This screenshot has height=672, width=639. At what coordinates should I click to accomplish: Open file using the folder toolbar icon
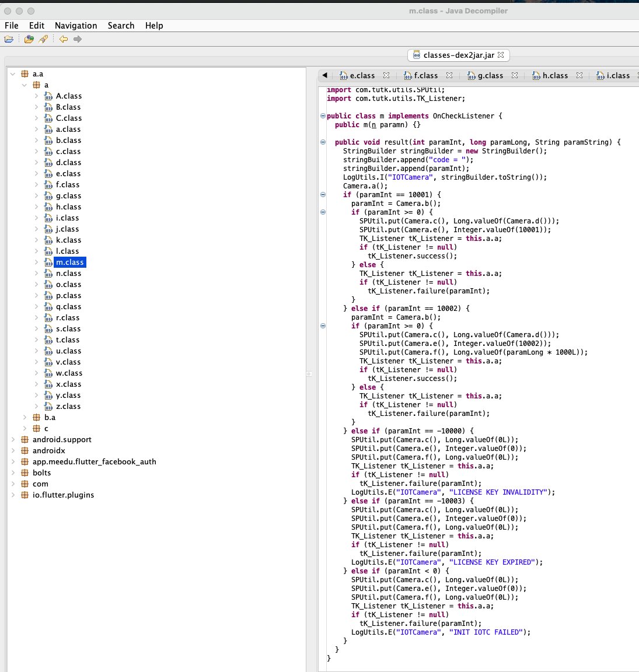pos(9,40)
